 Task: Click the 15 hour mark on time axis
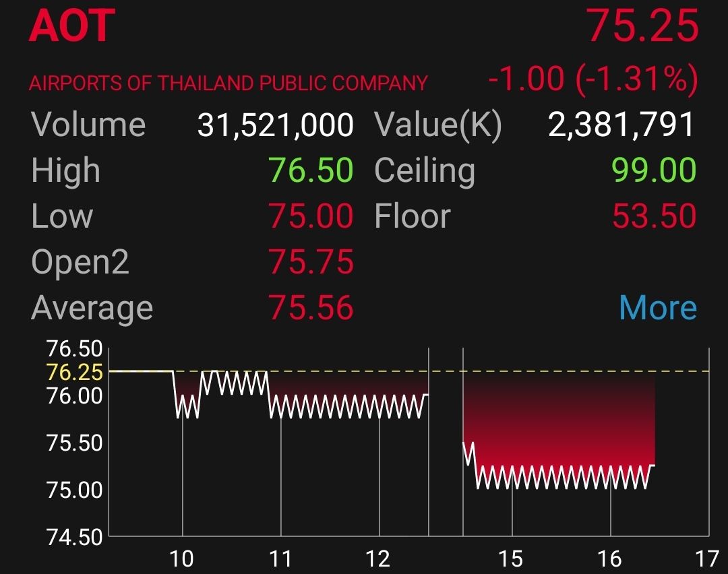coord(511,559)
